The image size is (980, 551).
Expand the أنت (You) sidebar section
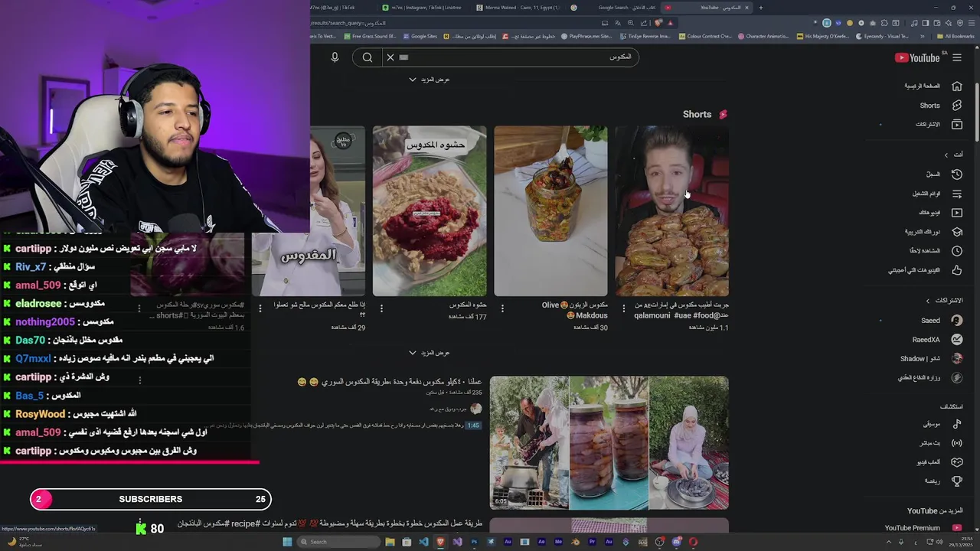click(x=953, y=154)
